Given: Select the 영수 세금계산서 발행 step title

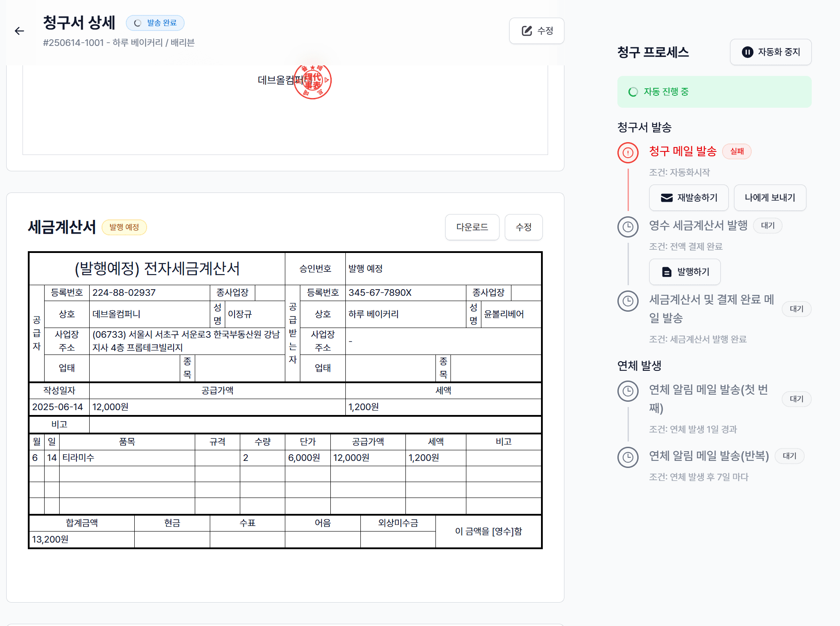Looking at the screenshot, I should 698,226.
